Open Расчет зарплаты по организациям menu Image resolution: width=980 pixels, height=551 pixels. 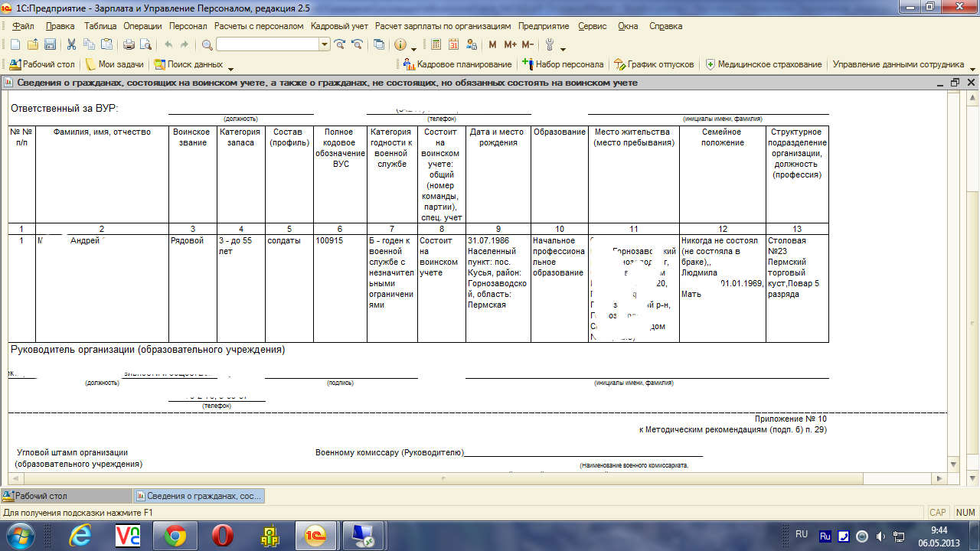(443, 26)
